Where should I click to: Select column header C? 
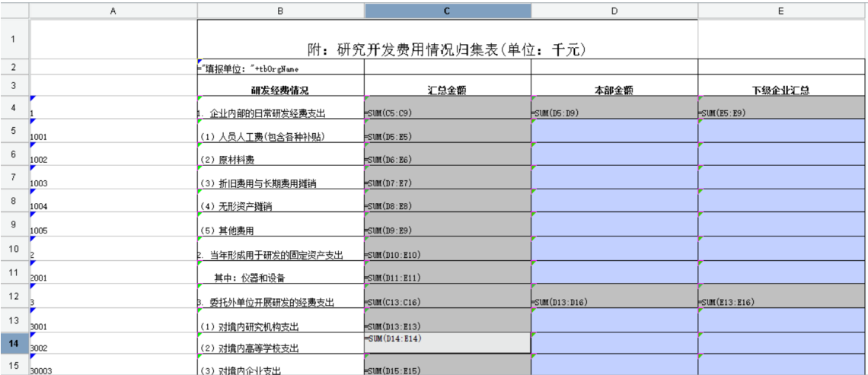pyautogui.click(x=448, y=11)
